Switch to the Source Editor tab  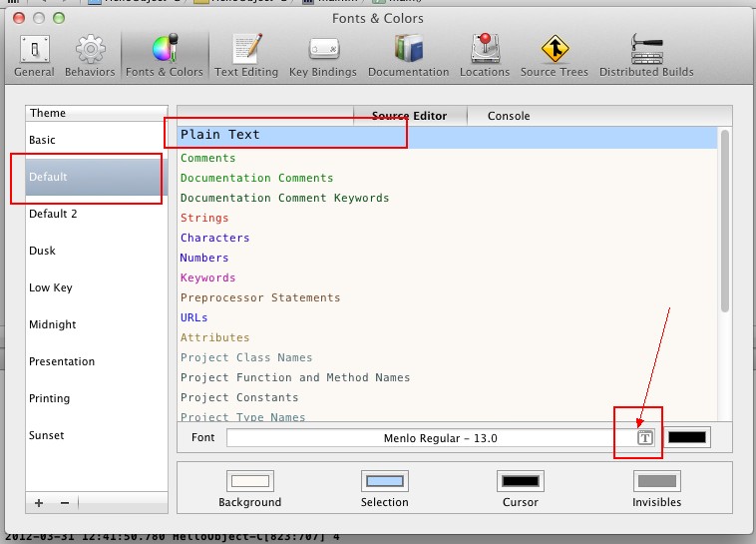[x=410, y=116]
